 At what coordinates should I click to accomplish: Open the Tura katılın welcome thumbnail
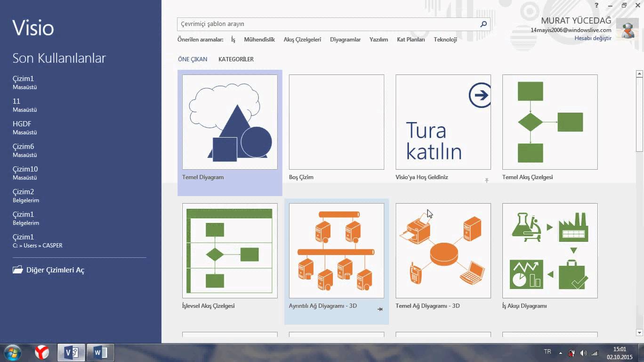tap(443, 122)
